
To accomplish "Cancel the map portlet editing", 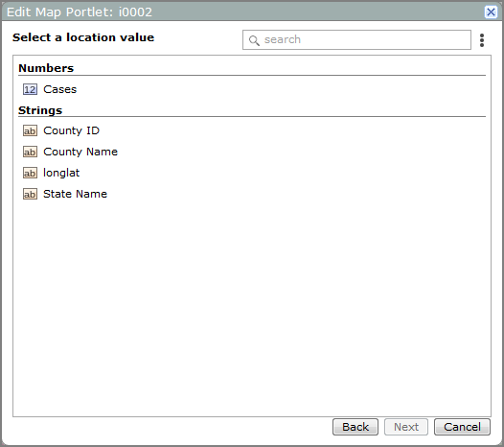I will [462, 427].
